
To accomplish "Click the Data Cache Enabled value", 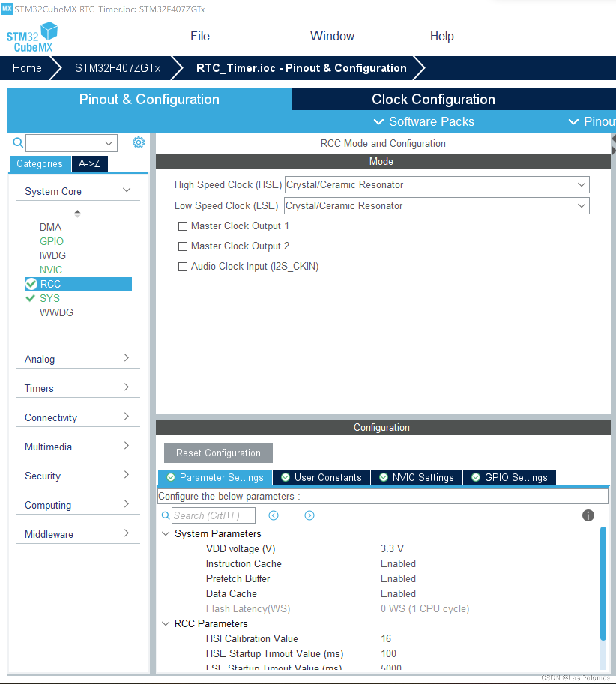I will click(398, 594).
